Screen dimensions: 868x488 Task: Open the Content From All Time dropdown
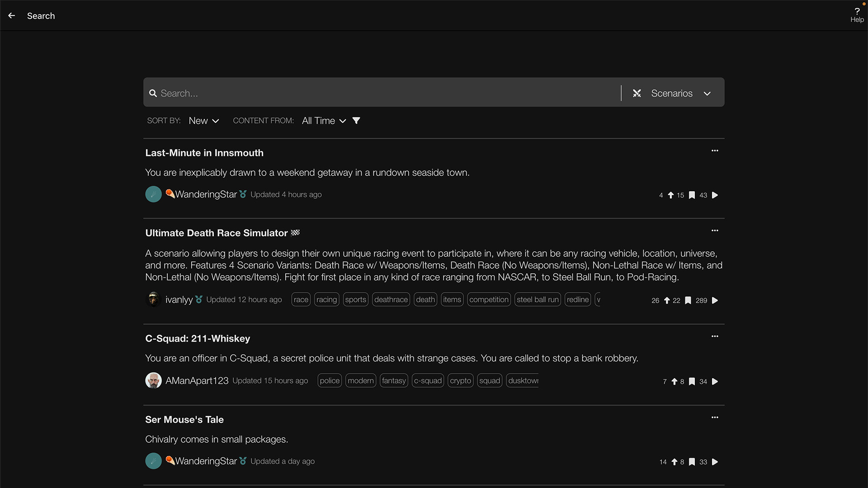coord(324,120)
